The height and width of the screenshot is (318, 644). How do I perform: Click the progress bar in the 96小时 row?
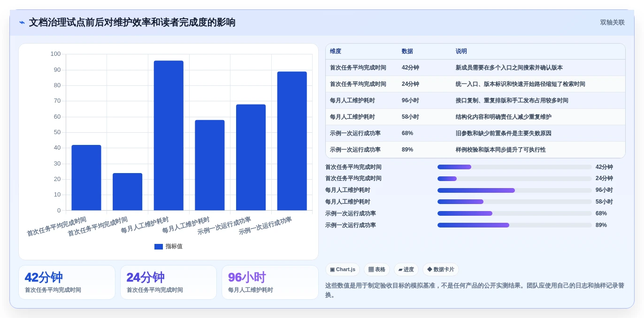coord(514,190)
